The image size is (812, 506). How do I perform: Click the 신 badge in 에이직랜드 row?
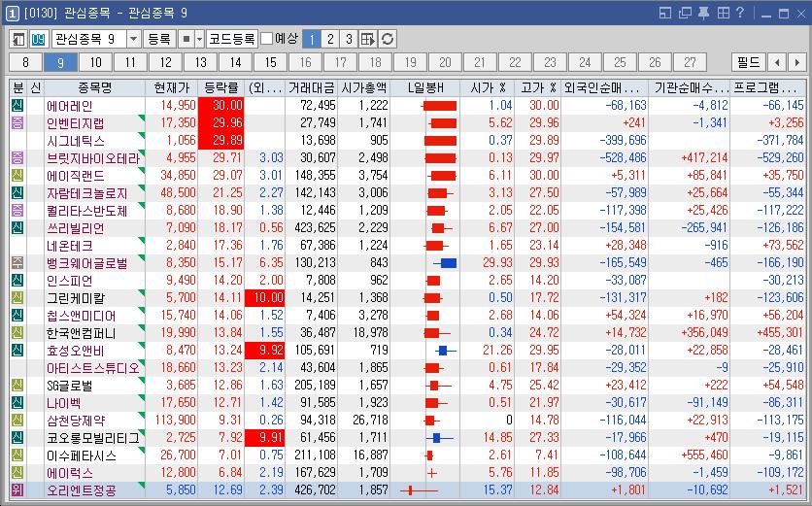pos(17,176)
